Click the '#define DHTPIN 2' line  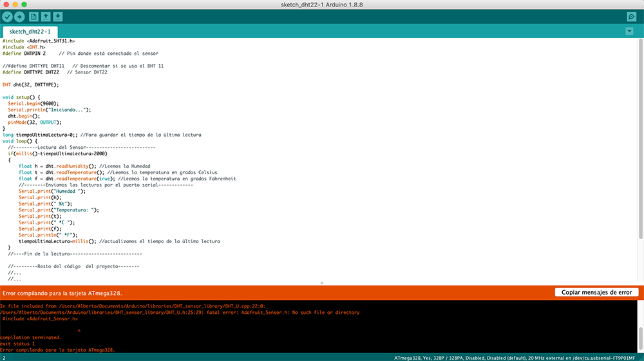click(80, 54)
